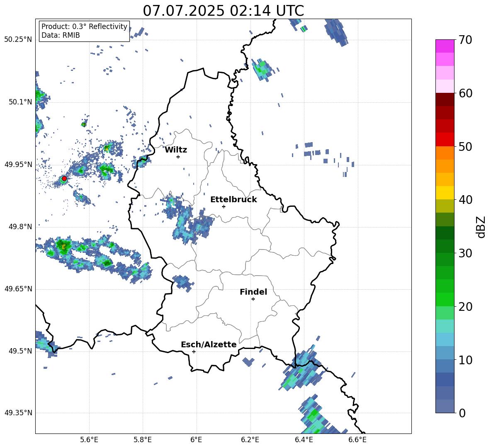Click the 50.1°N latitude label
491x448 pixels.
coord(20,102)
